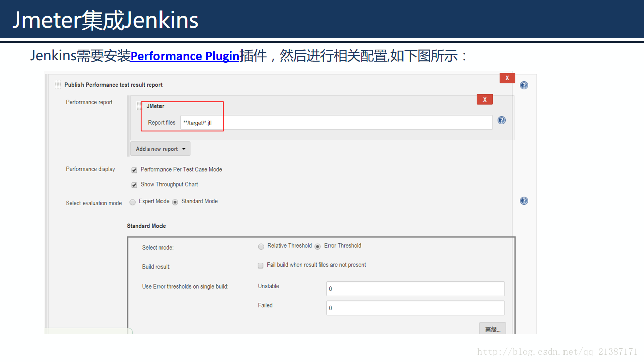
Task: Click the JMeter report title
Action: tap(155, 106)
